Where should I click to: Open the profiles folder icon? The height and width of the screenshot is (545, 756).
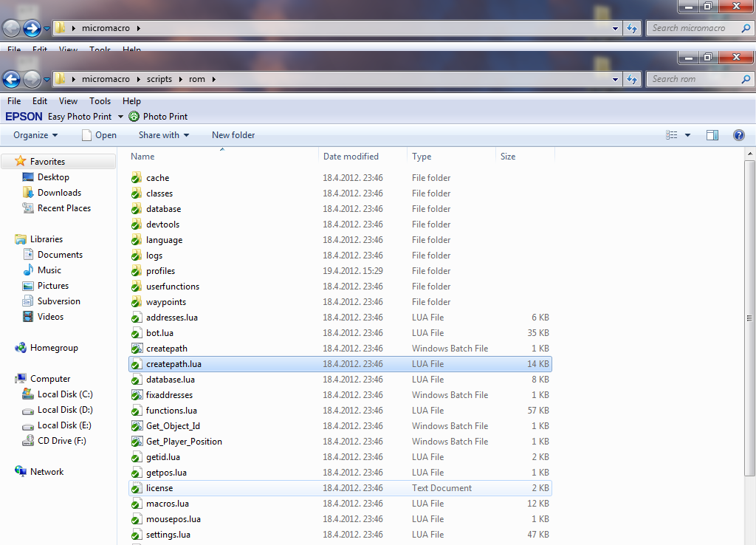point(136,271)
